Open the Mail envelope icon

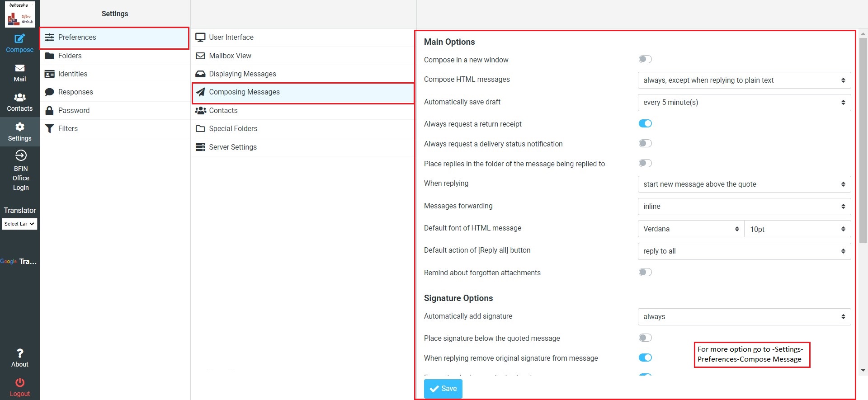[x=19, y=68]
